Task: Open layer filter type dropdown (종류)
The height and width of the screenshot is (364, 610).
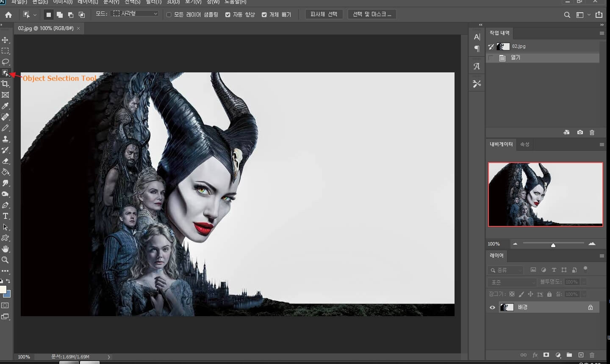Action: coord(506,270)
